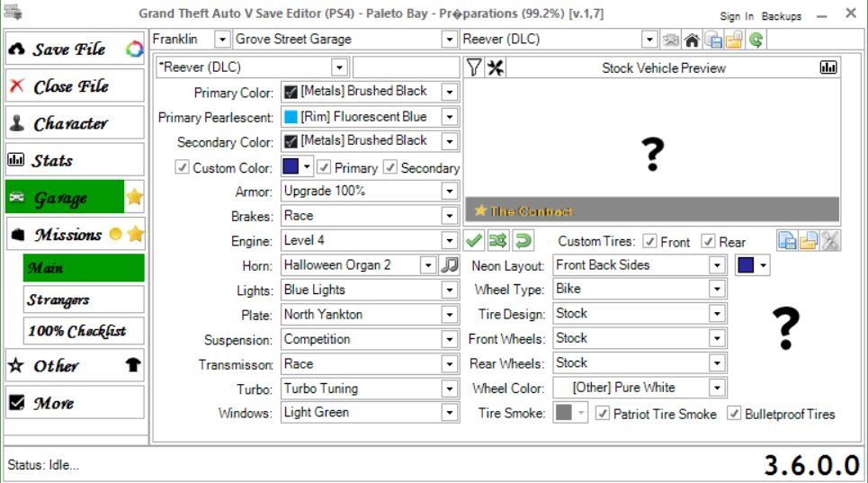Open the Wheel Color Pure White dropdown
Screen dimensions: 868x483
coord(718,388)
